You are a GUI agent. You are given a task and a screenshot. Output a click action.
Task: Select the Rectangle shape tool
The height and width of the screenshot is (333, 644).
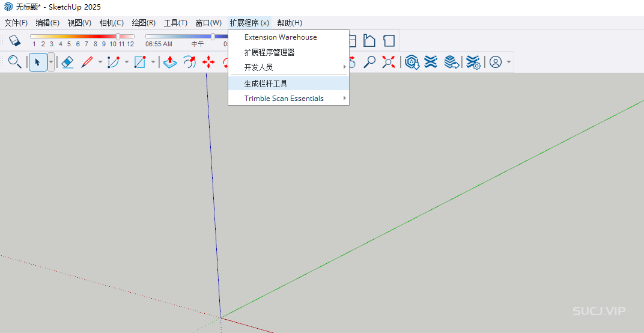pos(139,62)
